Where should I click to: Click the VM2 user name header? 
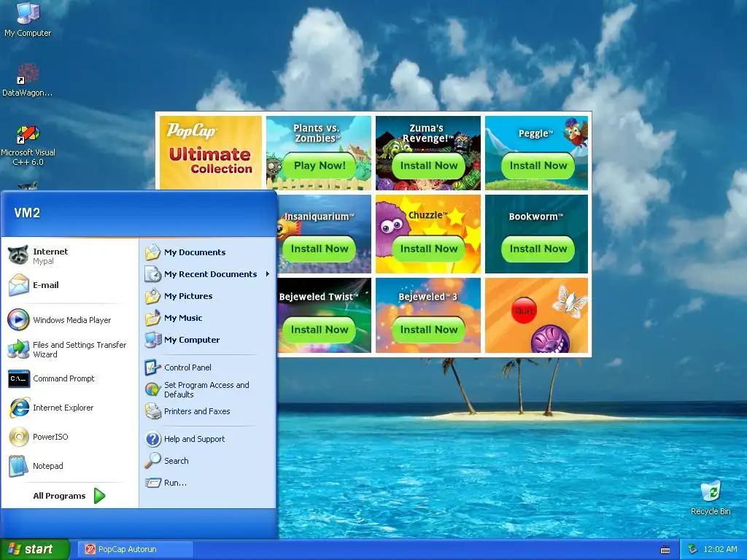coord(27,213)
